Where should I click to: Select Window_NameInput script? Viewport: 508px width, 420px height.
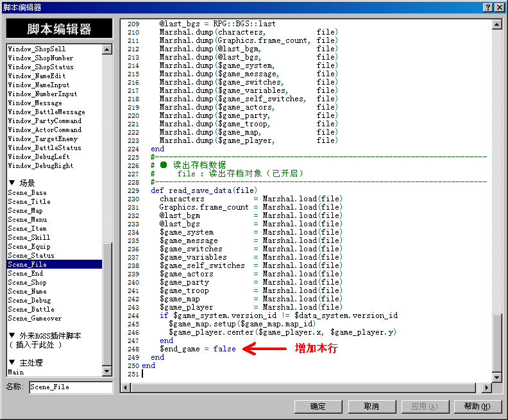point(38,85)
